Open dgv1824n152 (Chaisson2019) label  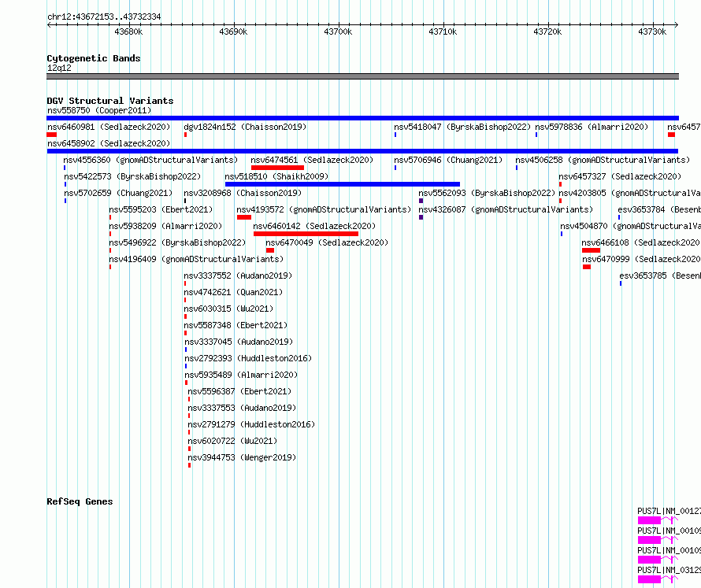[x=245, y=127]
